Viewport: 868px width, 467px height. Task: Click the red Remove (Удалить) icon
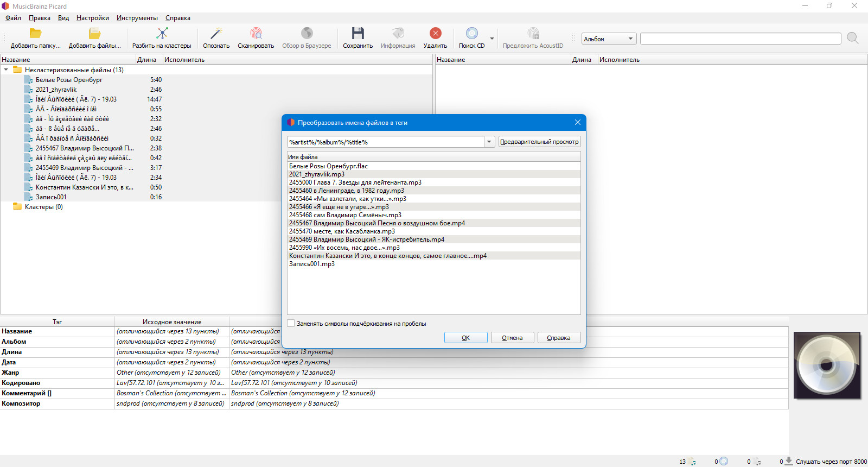pyautogui.click(x=435, y=33)
